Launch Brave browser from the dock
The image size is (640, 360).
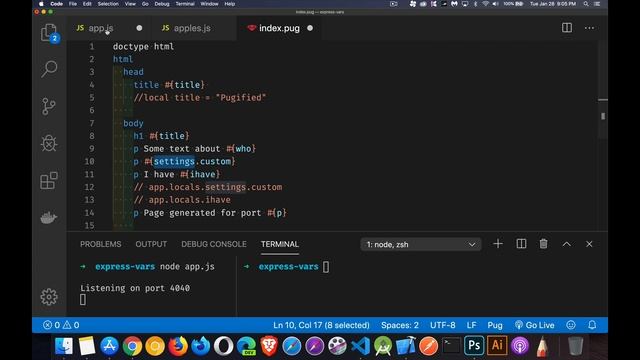[x=269, y=346]
